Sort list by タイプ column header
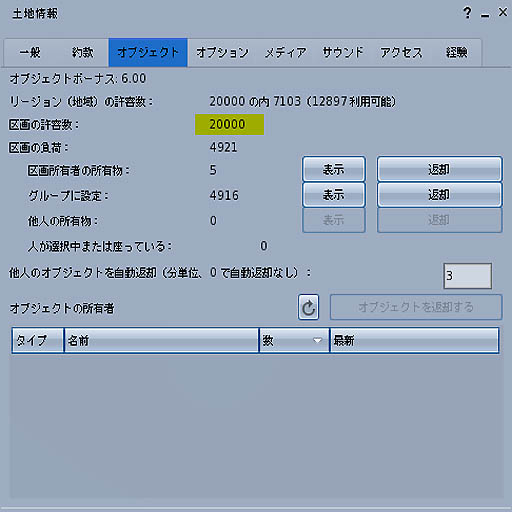Screen dimensions: 512x512 (38, 340)
